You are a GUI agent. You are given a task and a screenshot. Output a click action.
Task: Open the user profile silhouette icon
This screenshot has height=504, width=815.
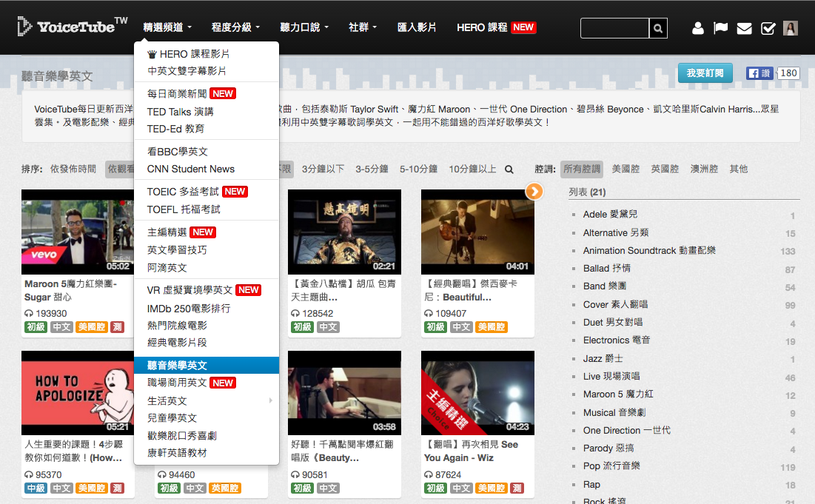(x=697, y=28)
